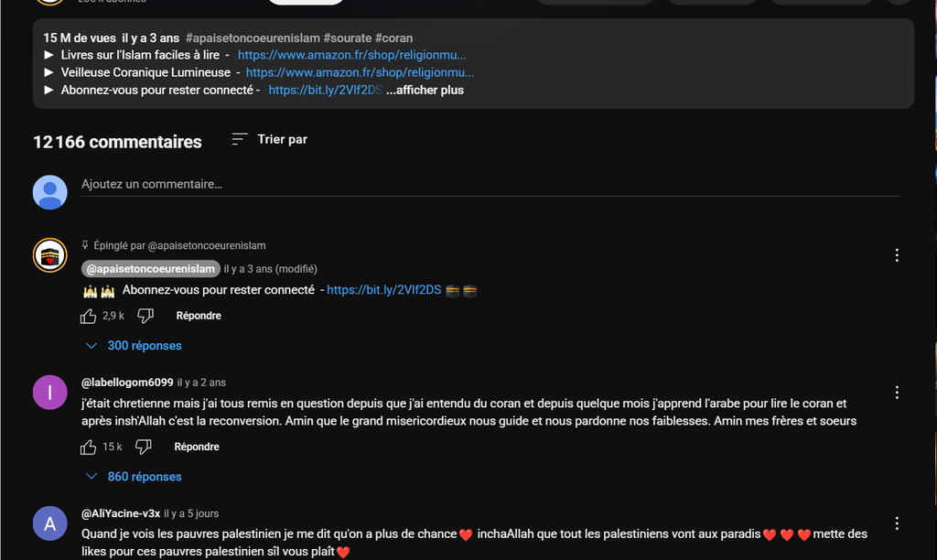Image resolution: width=937 pixels, height=560 pixels.
Task: Open the apaisetoncoeurenislam Kaaba avatar
Action: (49, 255)
